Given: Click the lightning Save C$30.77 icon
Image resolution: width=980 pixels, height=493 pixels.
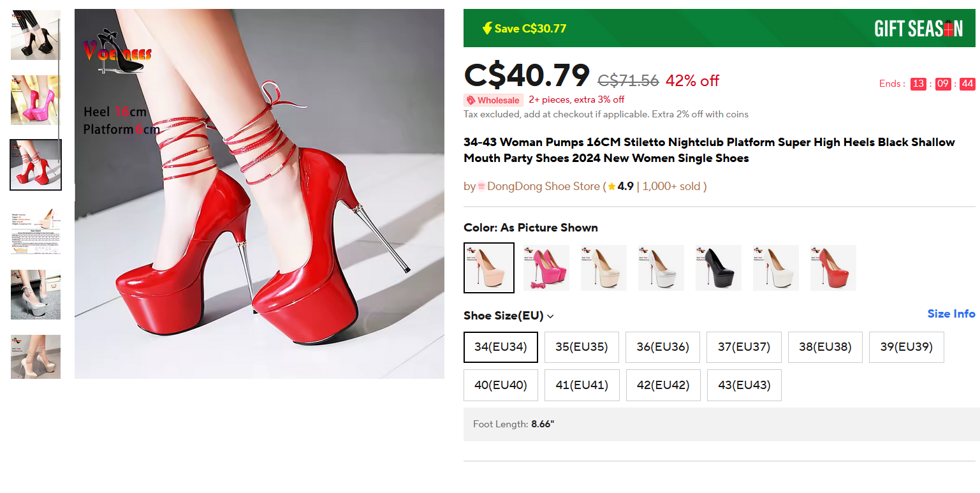Looking at the screenshot, I should (x=487, y=28).
